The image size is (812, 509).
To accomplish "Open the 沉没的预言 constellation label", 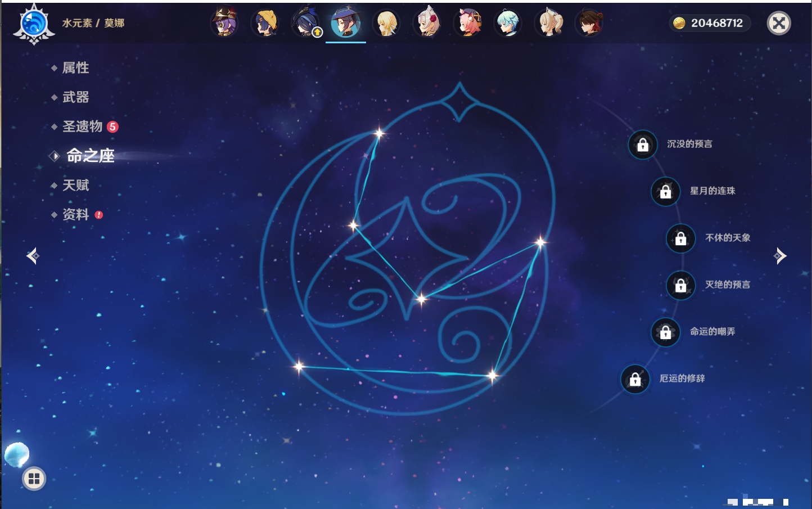I will [x=689, y=144].
